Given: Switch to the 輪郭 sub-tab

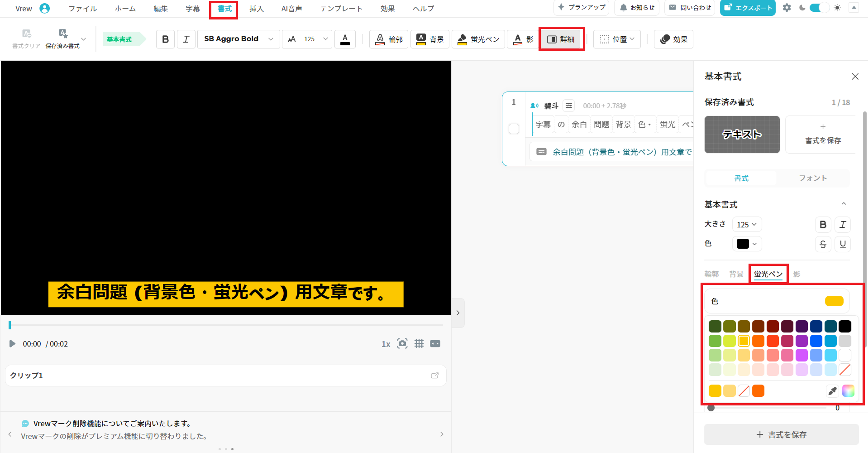Looking at the screenshot, I should 711,274.
